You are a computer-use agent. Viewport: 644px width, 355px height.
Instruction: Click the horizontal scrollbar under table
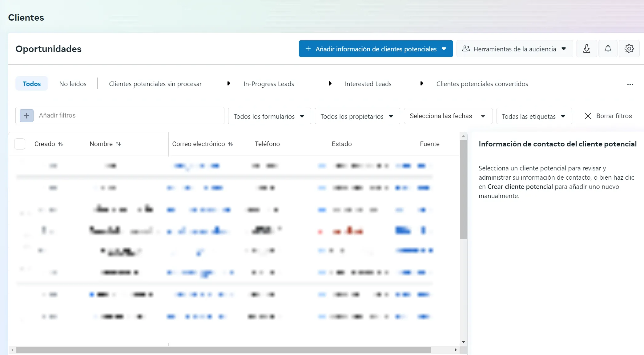point(223,350)
